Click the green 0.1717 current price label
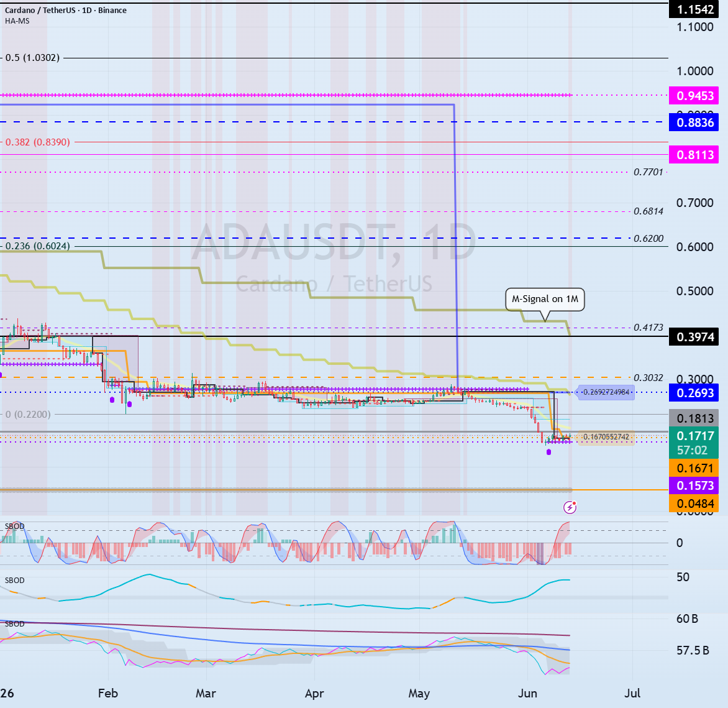This screenshot has height=708, width=728. point(694,443)
